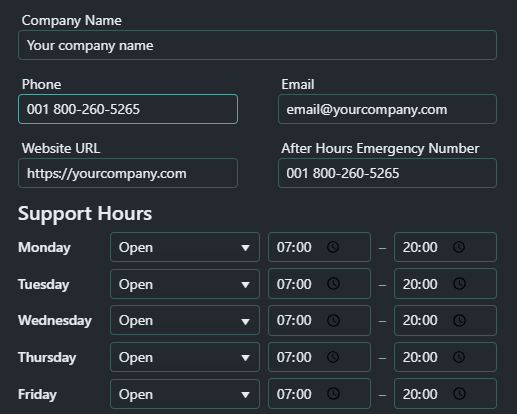
Task: Open Wednesday status dropdown
Action: (185, 321)
